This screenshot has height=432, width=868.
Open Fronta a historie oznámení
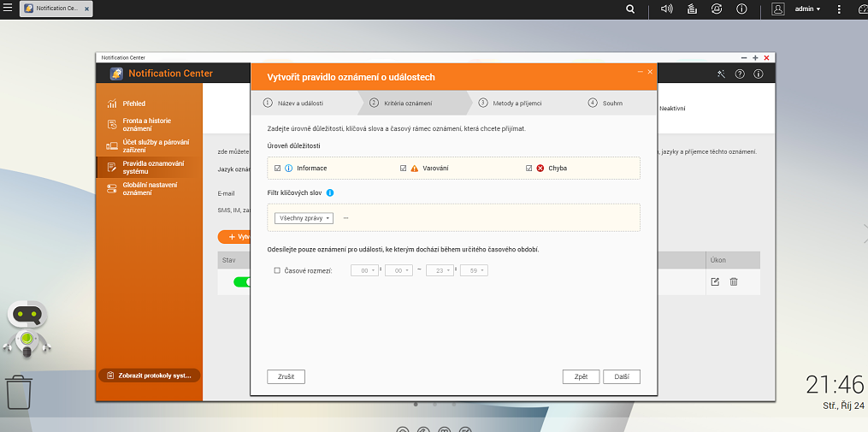point(149,125)
